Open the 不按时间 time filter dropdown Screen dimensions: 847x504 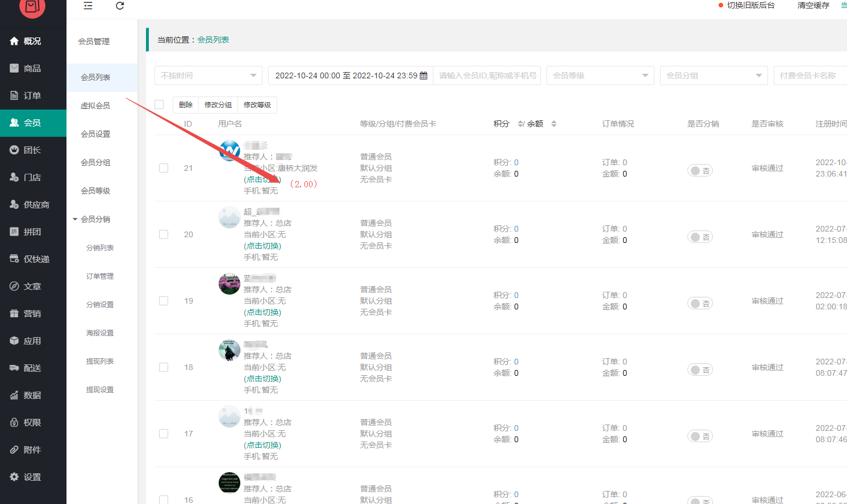(208, 75)
